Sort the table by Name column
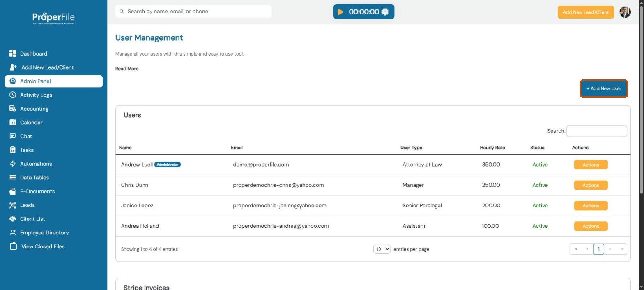This screenshot has width=644, height=290. pos(125,148)
